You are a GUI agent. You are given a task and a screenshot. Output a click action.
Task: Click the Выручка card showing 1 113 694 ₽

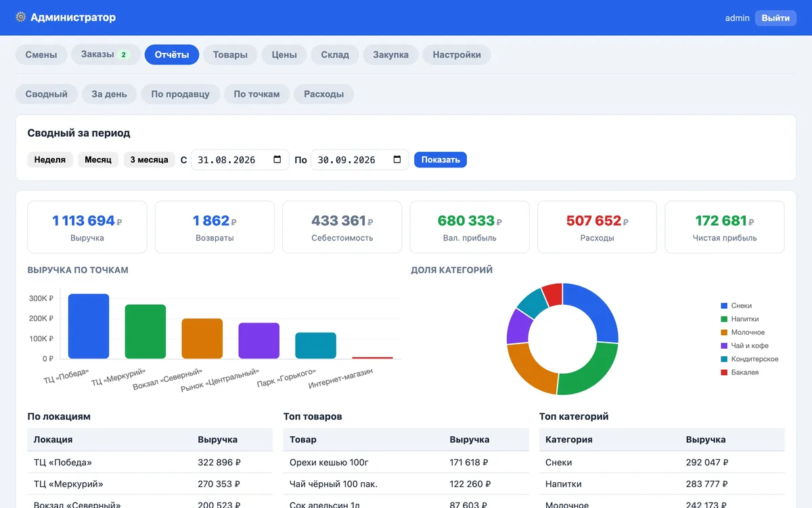[x=87, y=227]
